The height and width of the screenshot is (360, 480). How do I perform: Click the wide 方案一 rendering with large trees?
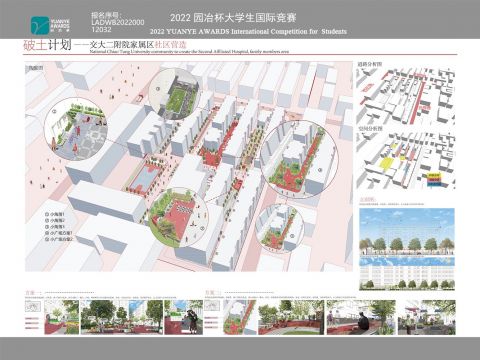[x=122, y=317]
